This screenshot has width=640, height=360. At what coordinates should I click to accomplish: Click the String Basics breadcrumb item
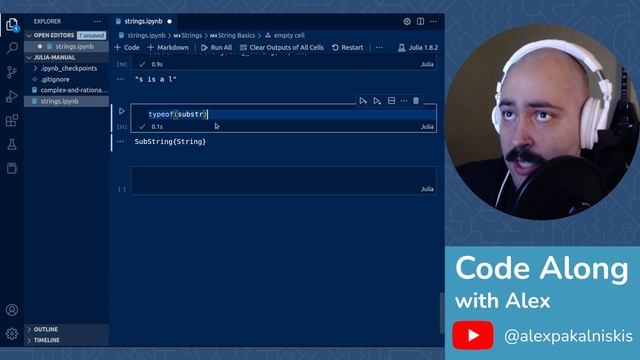click(236, 36)
